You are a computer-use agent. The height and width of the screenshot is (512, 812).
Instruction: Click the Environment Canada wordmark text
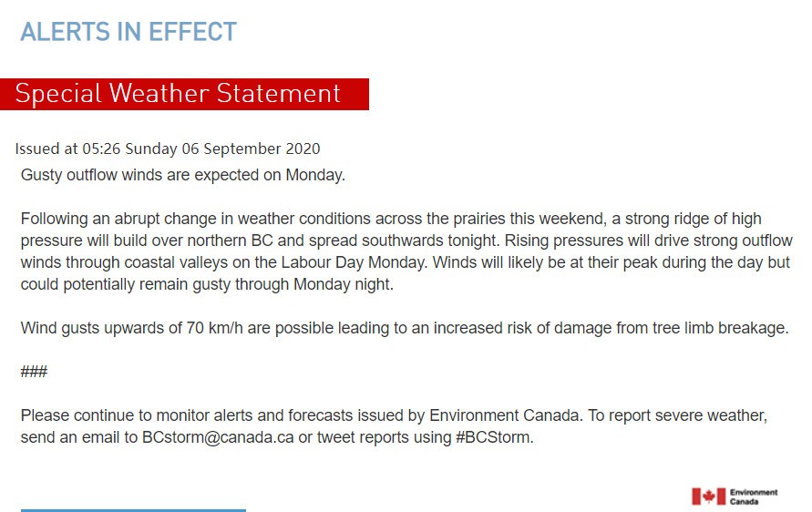tap(754, 497)
